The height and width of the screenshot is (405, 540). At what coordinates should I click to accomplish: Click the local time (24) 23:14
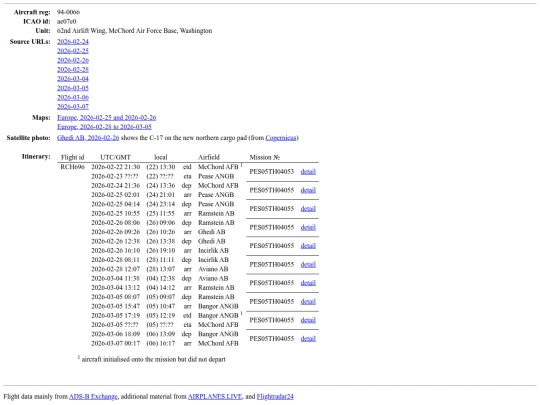click(160, 204)
